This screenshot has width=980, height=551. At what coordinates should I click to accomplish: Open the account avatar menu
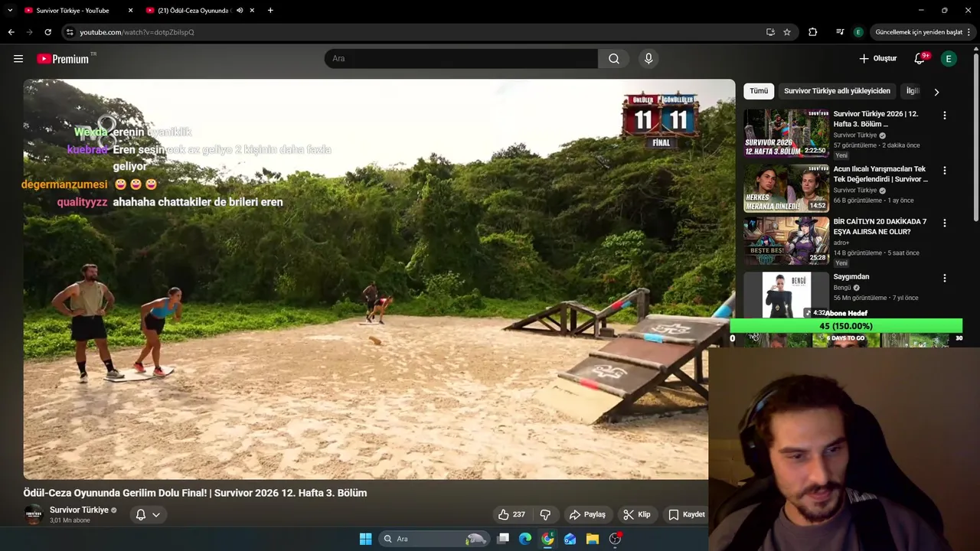point(949,59)
